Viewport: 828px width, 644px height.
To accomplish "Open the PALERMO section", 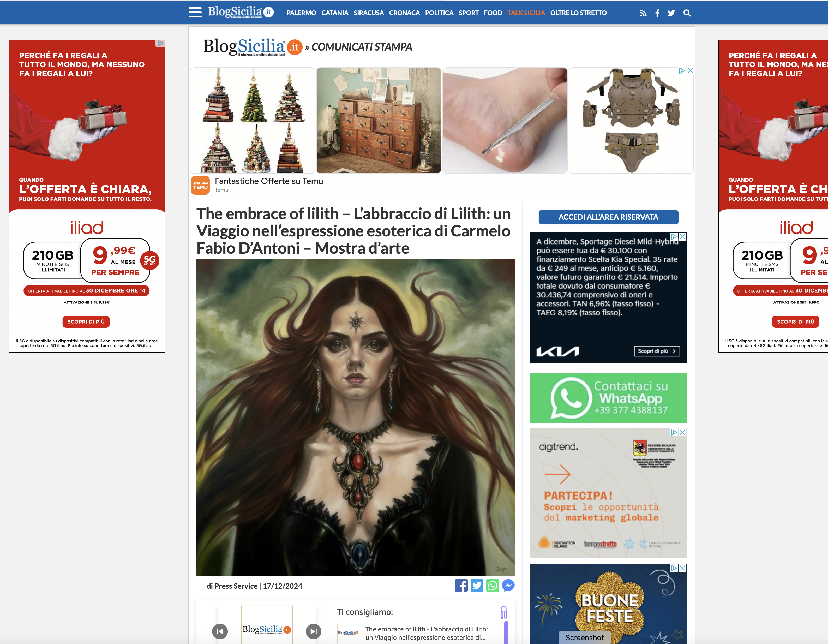I will coord(301,13).
